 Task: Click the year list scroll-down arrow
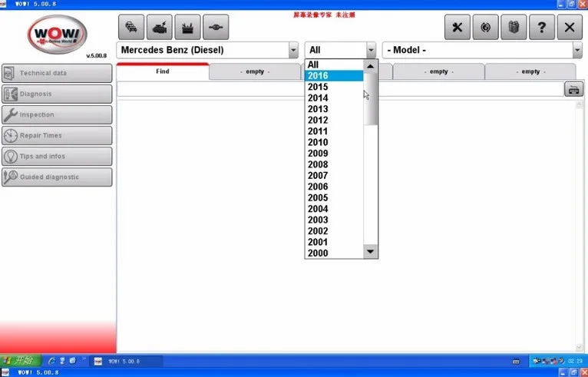[371, 251]
